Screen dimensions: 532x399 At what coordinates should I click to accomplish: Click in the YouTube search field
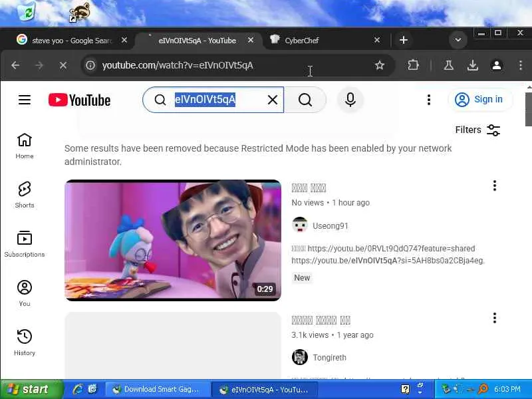[213, 100]
